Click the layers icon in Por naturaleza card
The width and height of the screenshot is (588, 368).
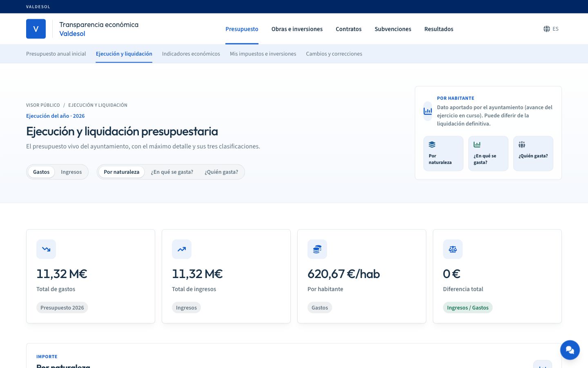click(x=432, y=145)
